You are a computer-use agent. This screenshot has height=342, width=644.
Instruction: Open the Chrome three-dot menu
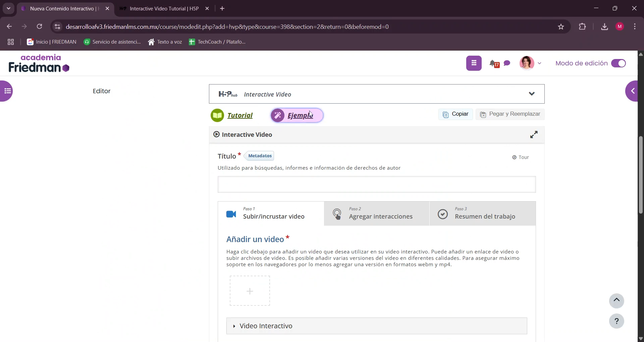click(x=635, y=27)
